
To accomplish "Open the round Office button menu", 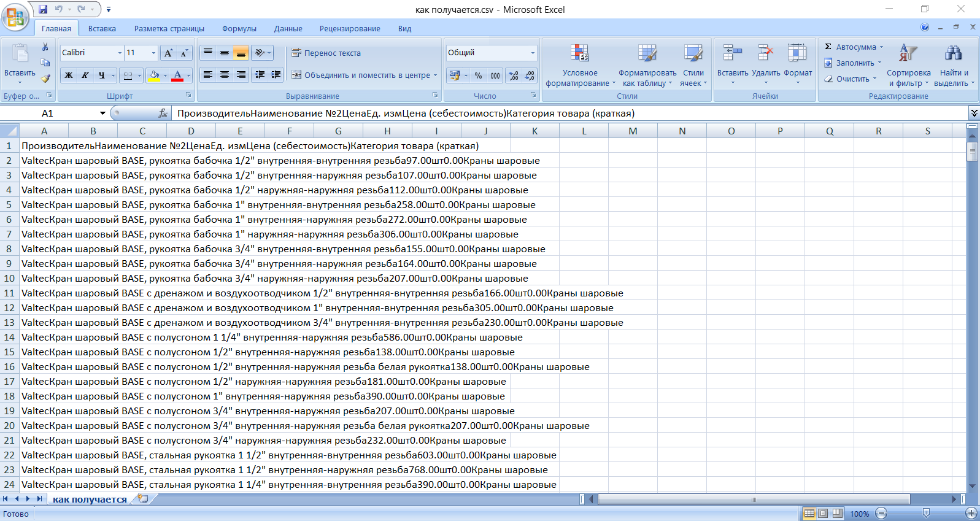I will tap(15, 17).
